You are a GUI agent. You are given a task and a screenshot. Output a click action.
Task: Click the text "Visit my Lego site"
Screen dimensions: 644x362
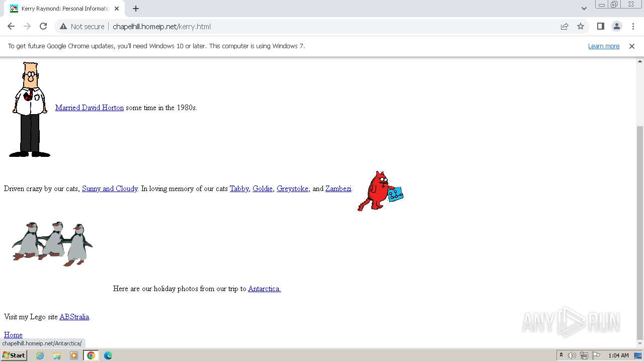pyautogui.click(x=31, y=317)
